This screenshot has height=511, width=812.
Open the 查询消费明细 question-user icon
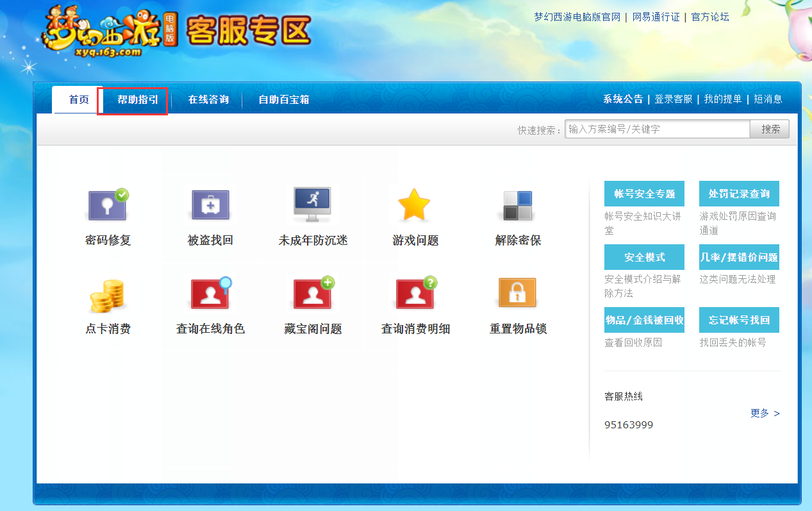(x=416, y=293)
